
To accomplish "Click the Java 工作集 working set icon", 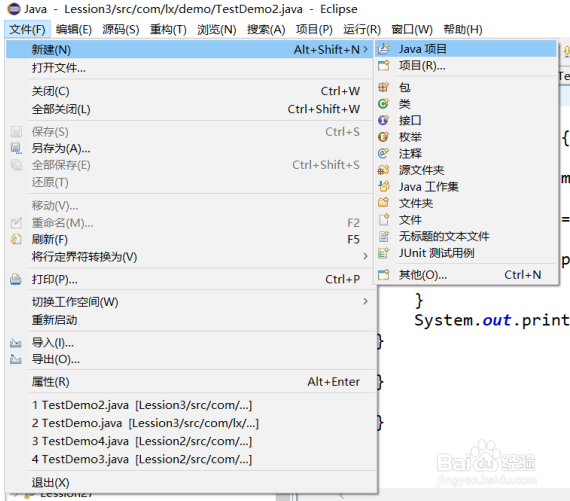I will pyautogui.click(x=384, y=187).
